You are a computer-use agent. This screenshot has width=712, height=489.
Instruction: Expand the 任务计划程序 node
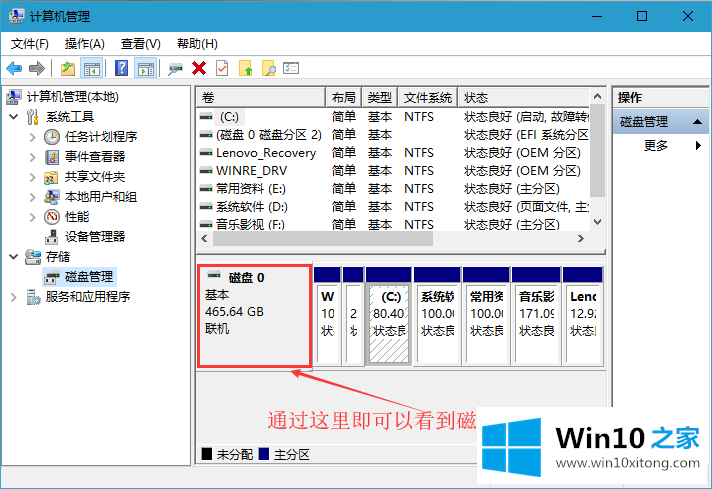[32, 137]
